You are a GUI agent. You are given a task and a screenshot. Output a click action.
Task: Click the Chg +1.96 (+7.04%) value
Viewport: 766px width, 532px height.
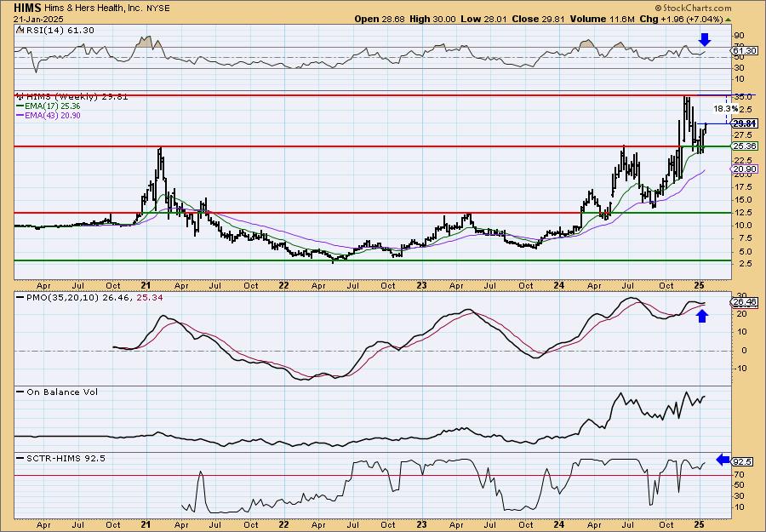681,19
